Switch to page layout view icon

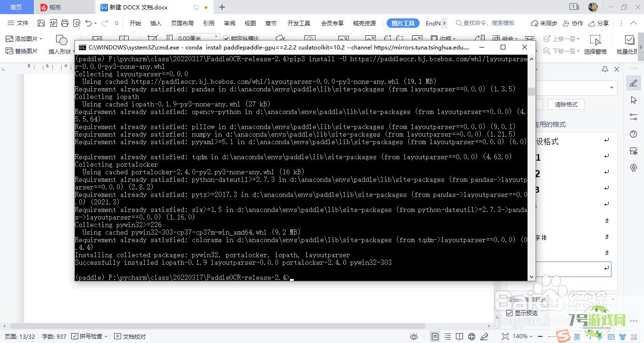(x=435, y=336)
